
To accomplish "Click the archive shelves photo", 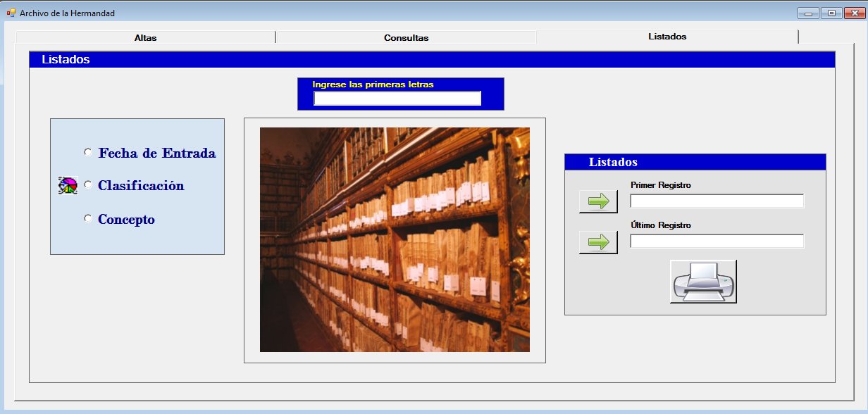I will [x=395, y=239].
